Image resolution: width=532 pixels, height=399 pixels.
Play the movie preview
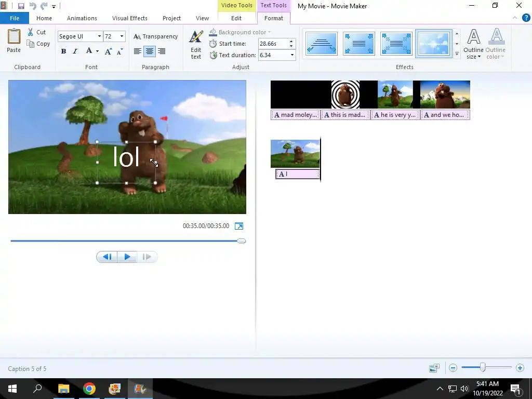click(127, 257)
